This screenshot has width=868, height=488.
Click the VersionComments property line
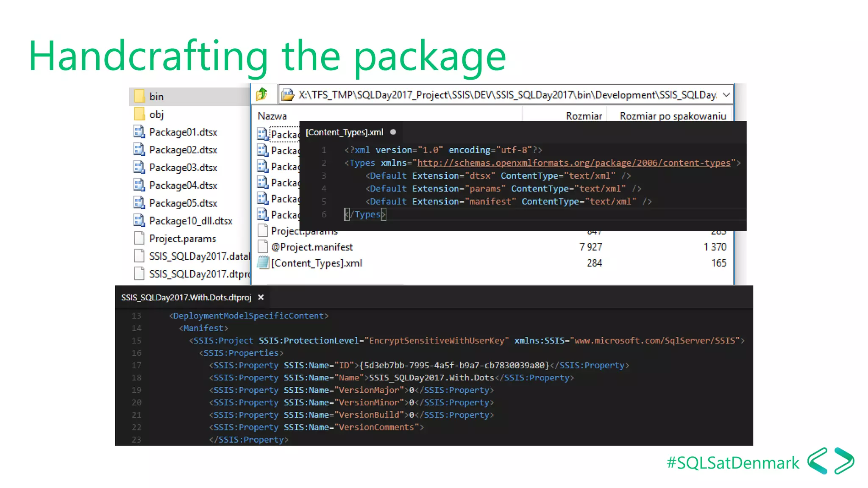316,427
